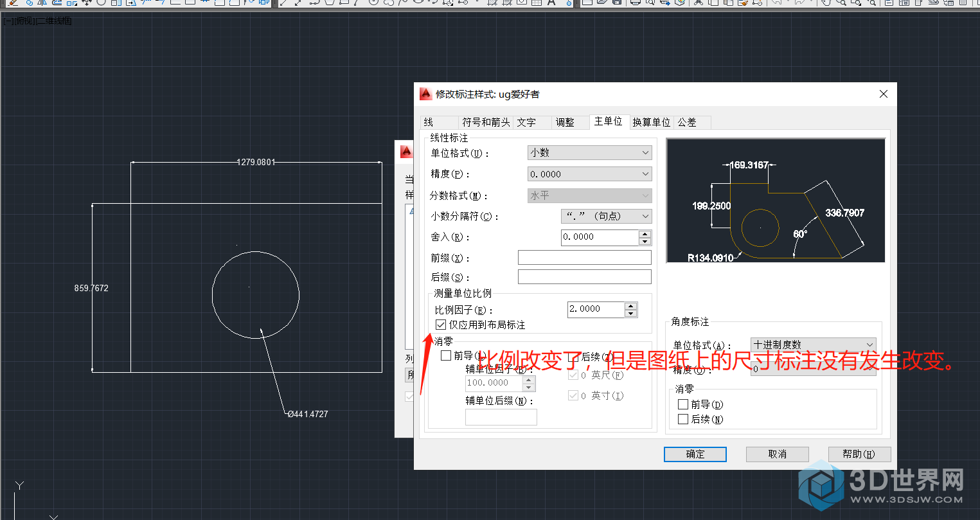Image resolution: width=980 pixels, height=520 pixels.
Task: Open the greyed 分数格式 dropdown showing 水平
Action: 589,195
